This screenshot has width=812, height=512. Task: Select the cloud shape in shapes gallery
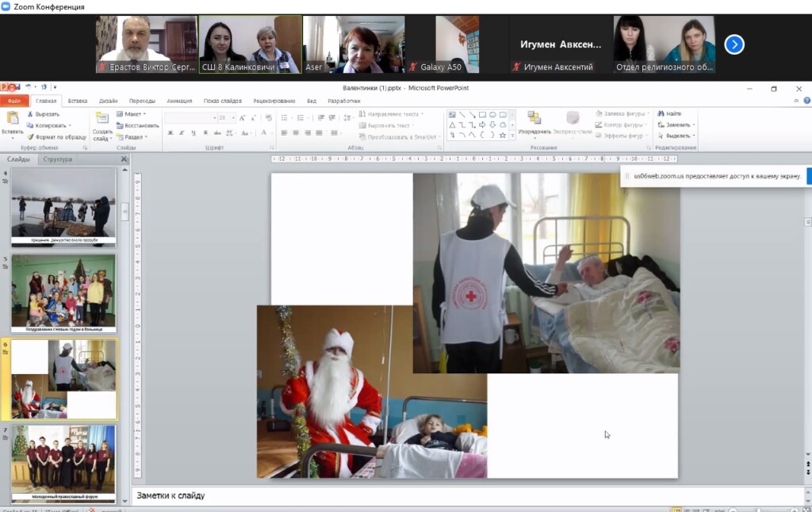click(x=502, y=124)
